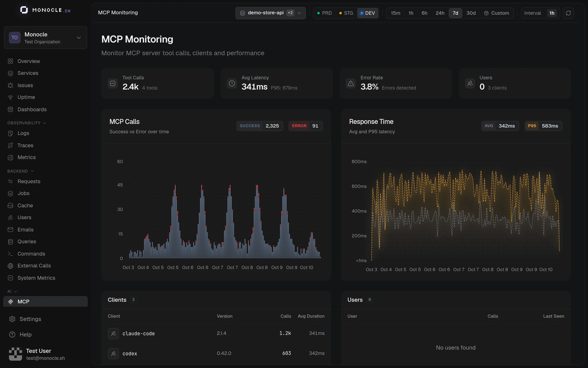
Task: Select the MCP menu item
Action: pyautogui.click(x=46, y=302)
